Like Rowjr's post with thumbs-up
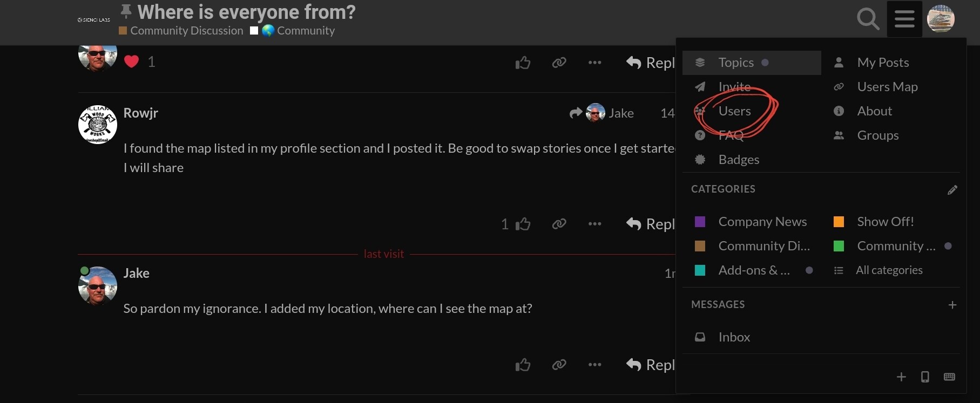The height and width of the screenshot is (403, 980). click(523, 224)
